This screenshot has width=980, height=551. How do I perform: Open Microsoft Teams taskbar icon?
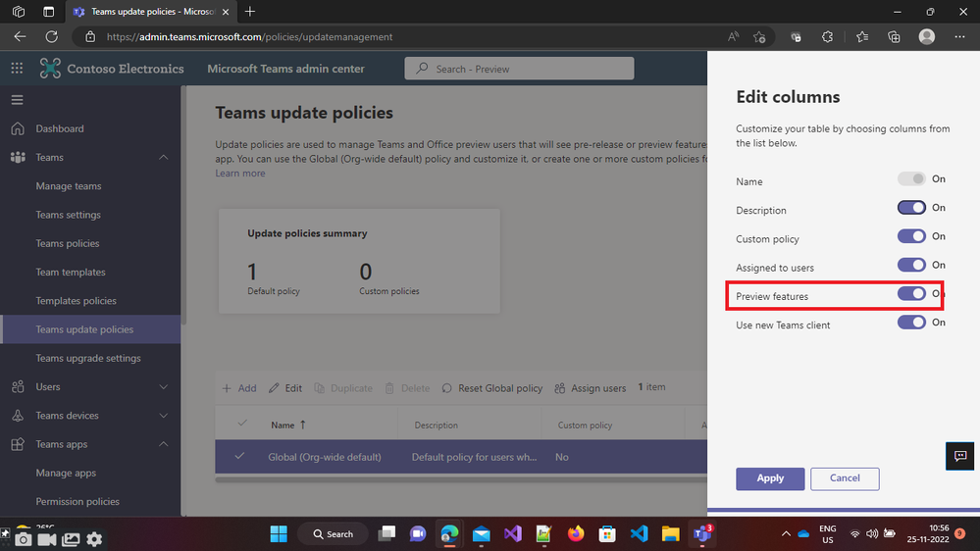coord(702,534)
